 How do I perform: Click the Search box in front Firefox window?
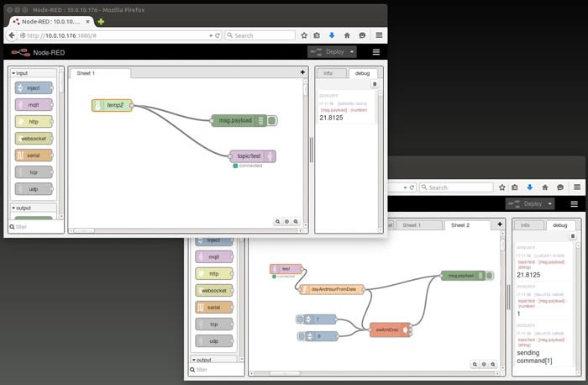pos(260,35)
